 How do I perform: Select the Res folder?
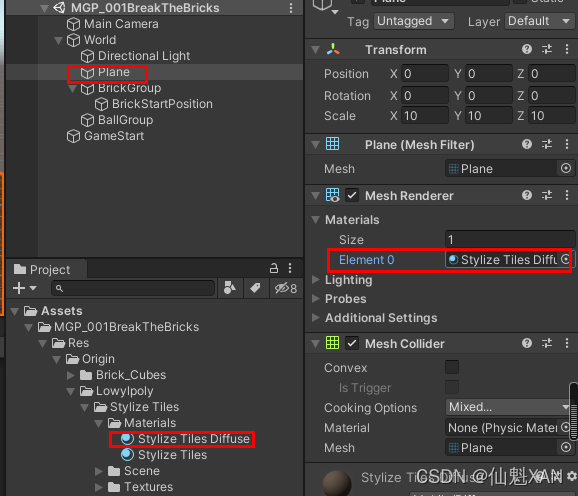point(70,343)
